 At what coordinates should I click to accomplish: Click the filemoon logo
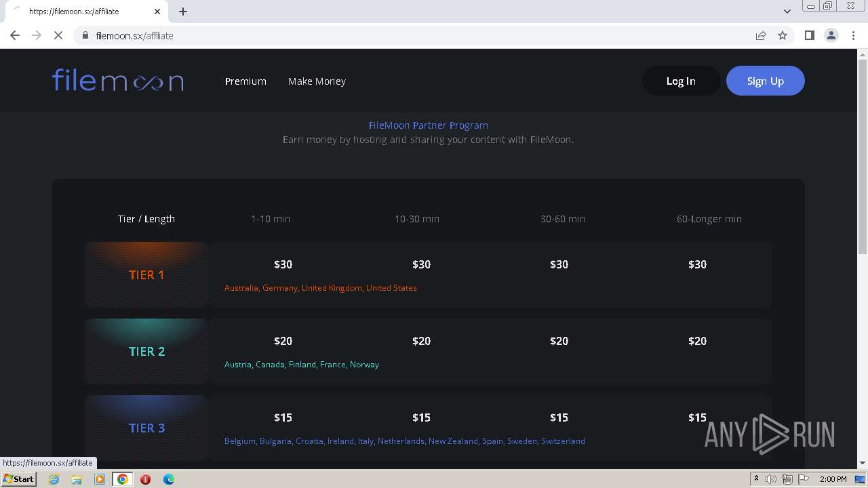(118, 81)
